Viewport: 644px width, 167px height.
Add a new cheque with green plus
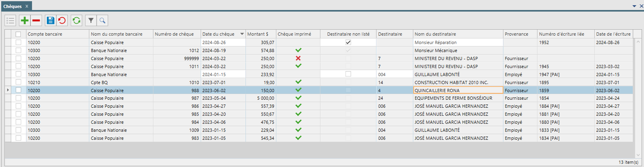25,20
